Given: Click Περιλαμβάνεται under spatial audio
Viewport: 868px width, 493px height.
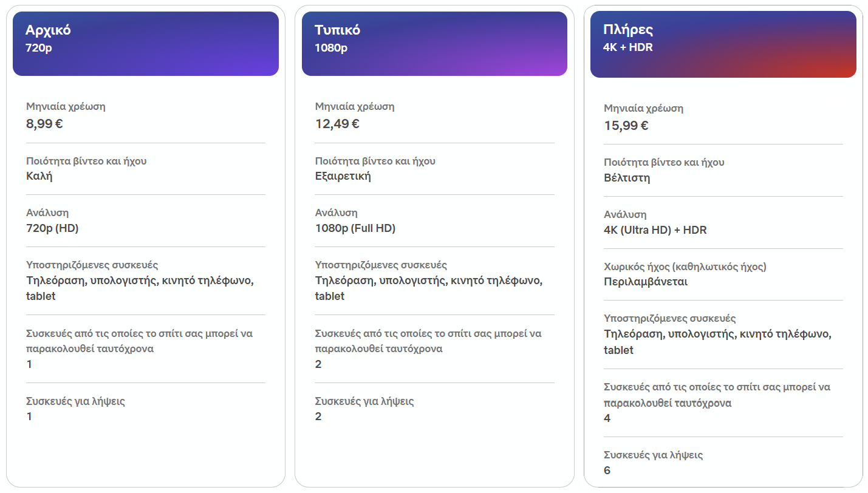Looking at the screenshot, I should pyautogui.click(x=646, y=282).
